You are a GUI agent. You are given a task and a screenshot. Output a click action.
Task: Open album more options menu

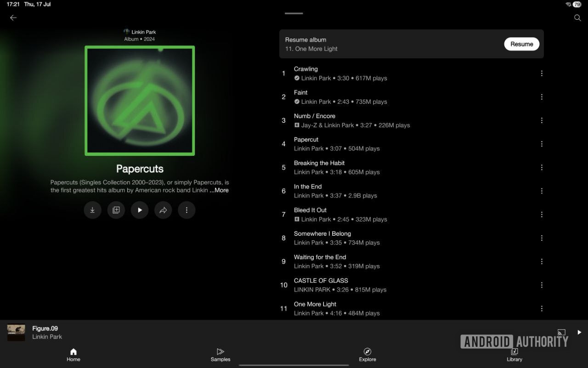click(187, 210)
